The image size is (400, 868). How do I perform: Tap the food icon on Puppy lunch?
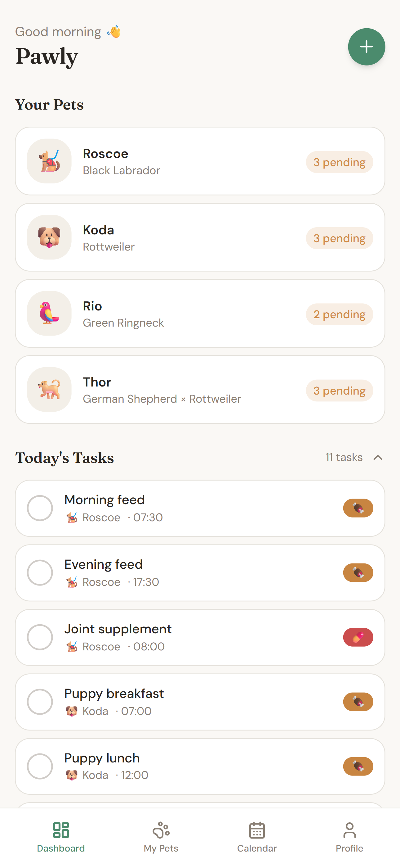[358, 766]
